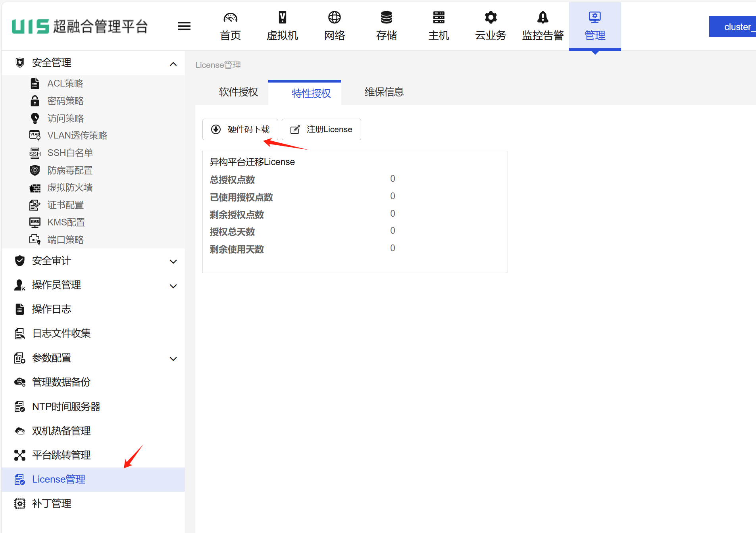Click the 剩余授权点数 label
The width and height of the screenshot is (756, 533).
click(237, 215)
